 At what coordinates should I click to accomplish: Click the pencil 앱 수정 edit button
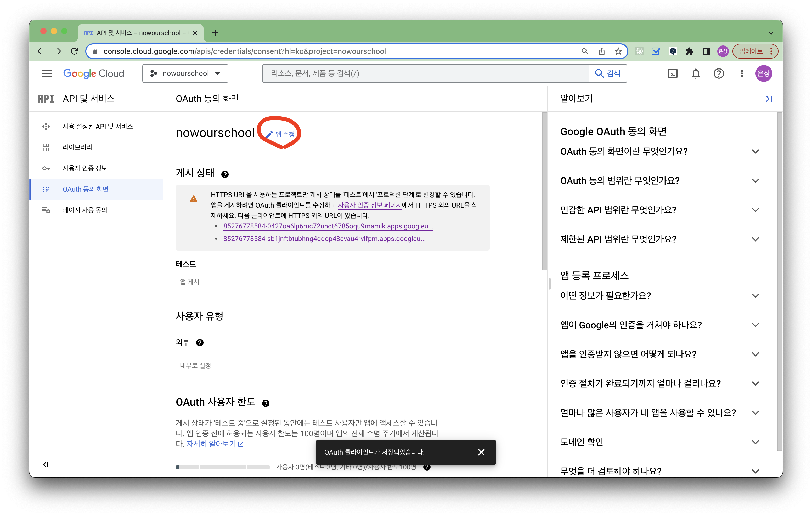[x=280, y=134]
